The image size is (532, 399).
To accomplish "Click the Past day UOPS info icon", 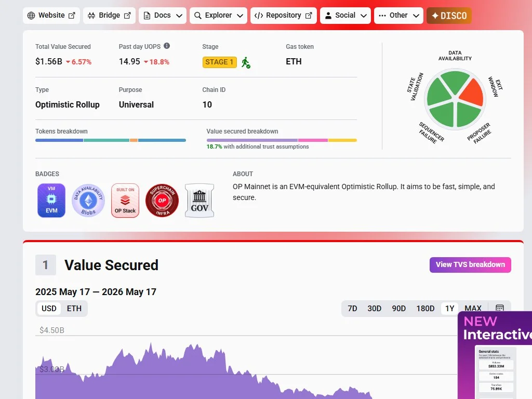I will (167, 46).
